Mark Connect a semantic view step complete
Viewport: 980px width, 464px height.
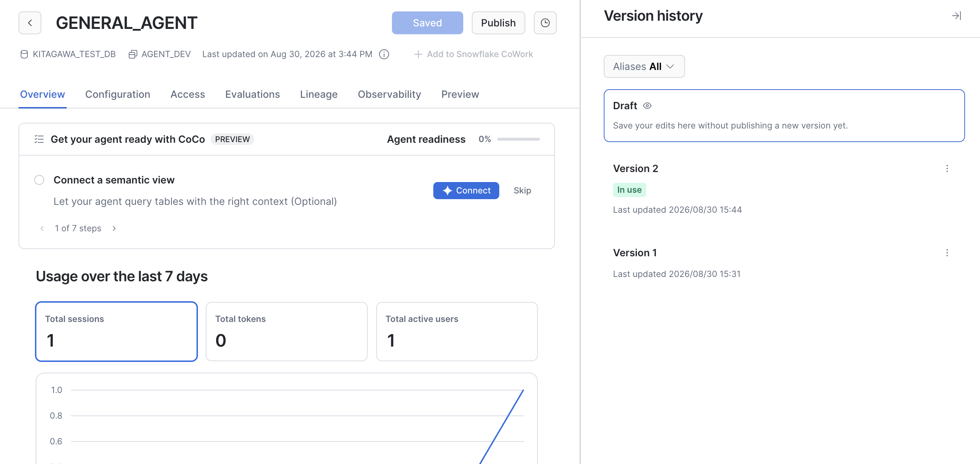[x=39, y=180]
